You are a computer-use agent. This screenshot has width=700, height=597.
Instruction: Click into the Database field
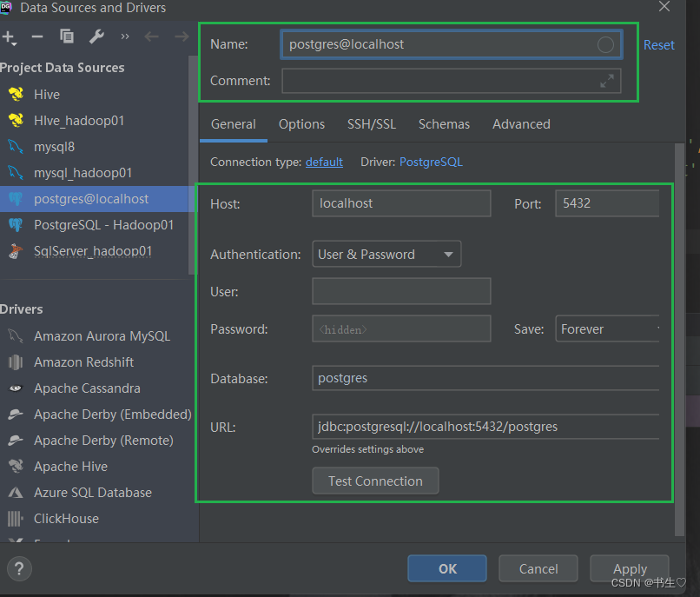(485, 378)
